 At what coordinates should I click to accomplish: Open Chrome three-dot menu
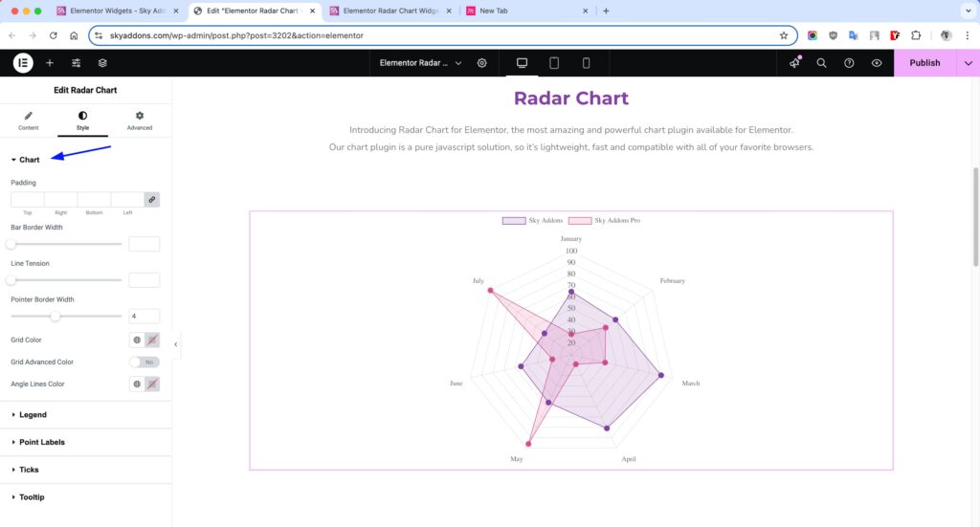pyautogui.click(x=967, y=35)
